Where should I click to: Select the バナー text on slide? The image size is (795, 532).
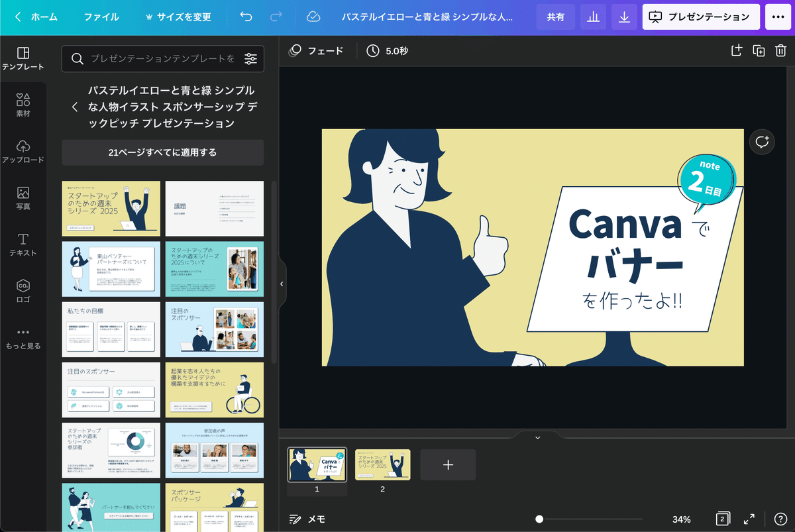(x=636, y=265)
